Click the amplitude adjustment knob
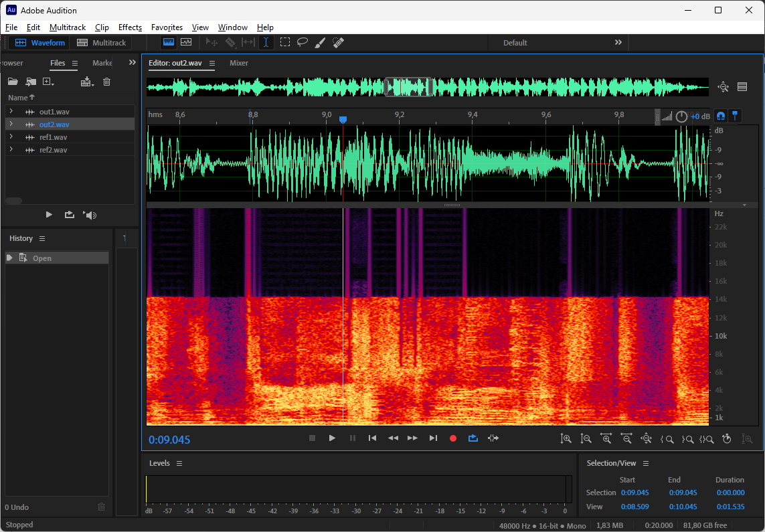 (x=681, y=116)
